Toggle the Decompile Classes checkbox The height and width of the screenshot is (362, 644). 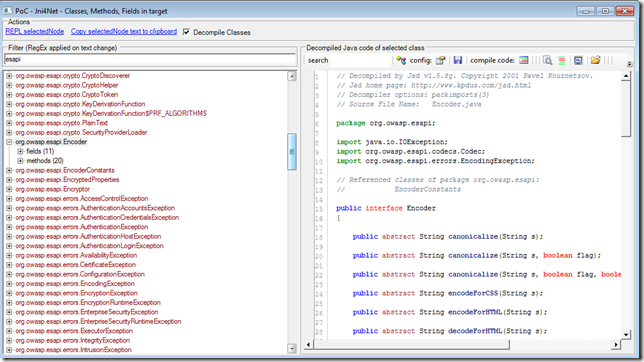[x=186, y=32]
